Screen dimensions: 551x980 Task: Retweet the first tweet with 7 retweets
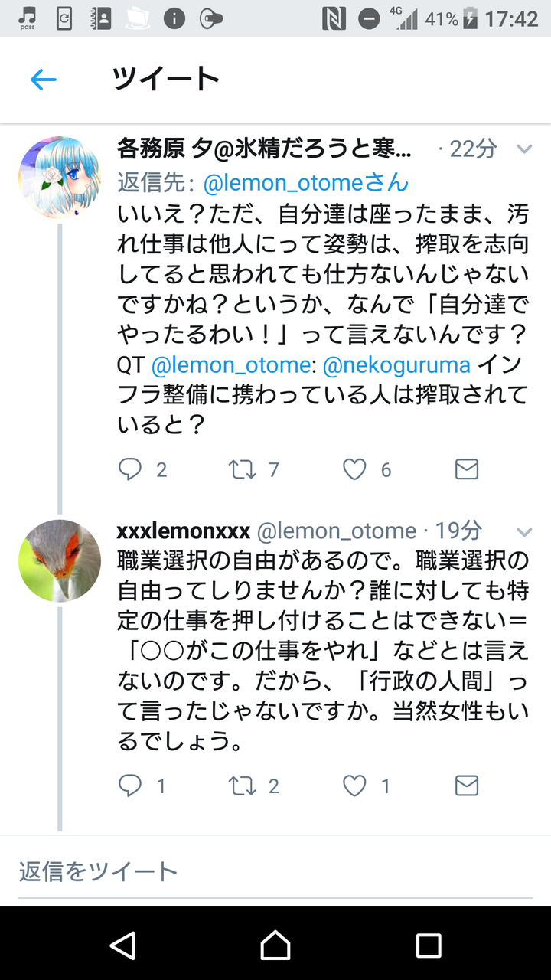[243, 469]
